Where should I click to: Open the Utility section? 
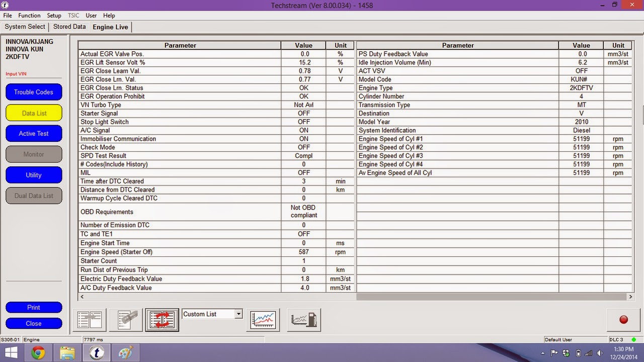tap(34, 175)
